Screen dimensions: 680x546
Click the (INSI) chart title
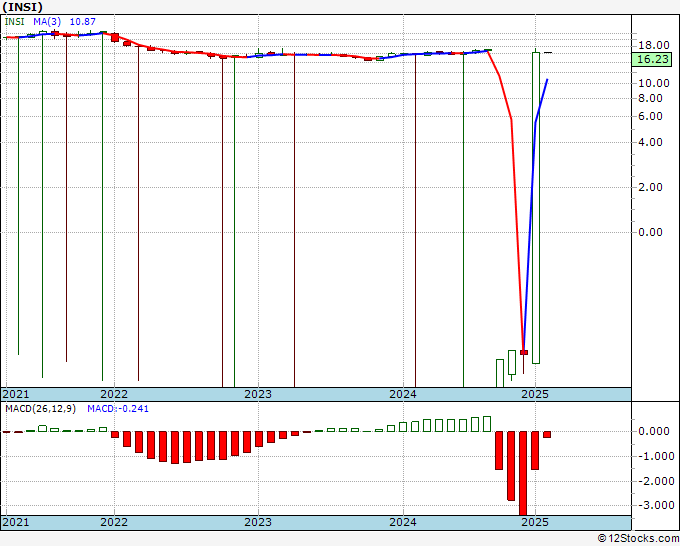[23, 7]
